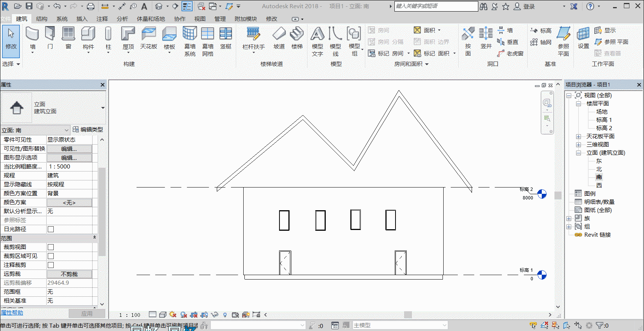Toggle Crop Region Visible (裁剪区域可见) checkbox
Viewport: 644px width, 331px height.
point(51,256)
